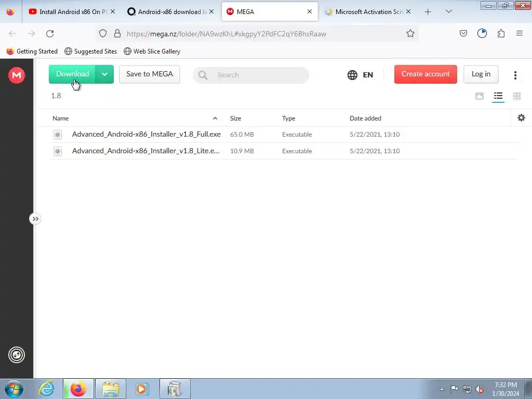Screen dimensions: 532x399
Task: Go back to previous page
Action: [x=12, y=34]
